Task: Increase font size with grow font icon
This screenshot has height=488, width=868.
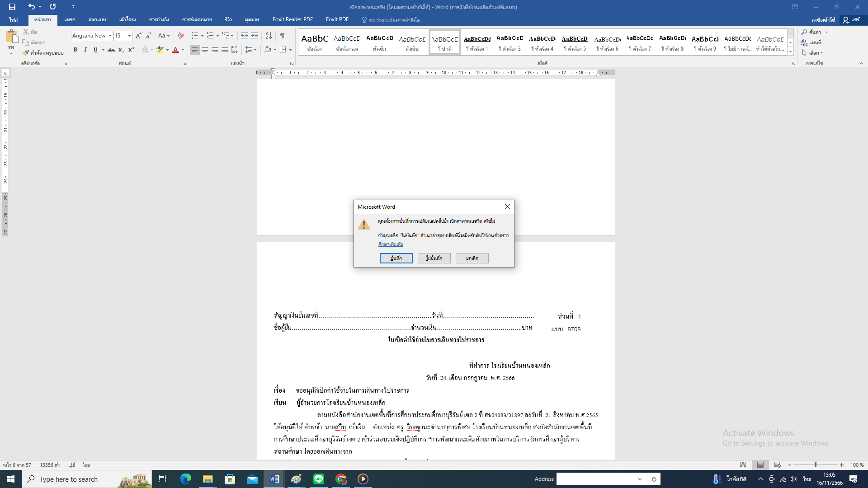Action: coord(138,36)
